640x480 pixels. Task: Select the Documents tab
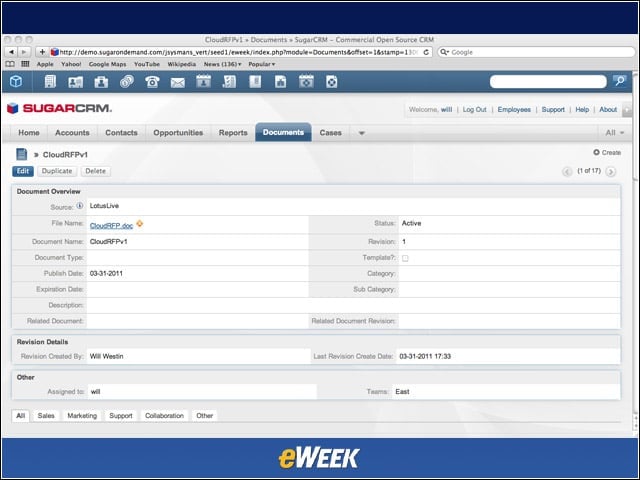coord(283,132)
